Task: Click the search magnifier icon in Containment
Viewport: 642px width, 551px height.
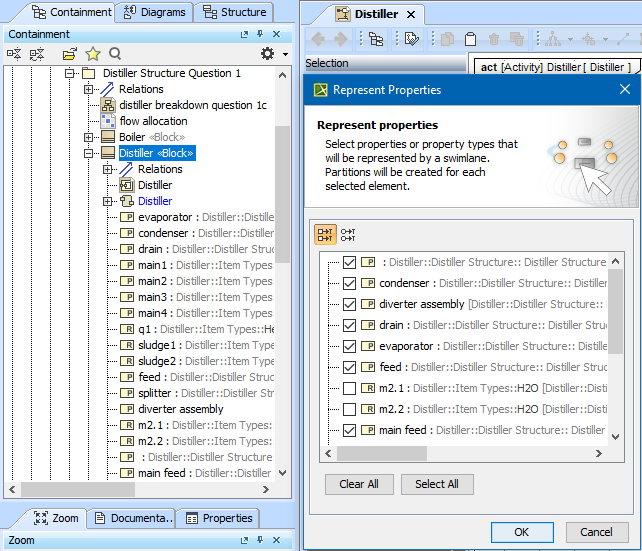Action: pos(115,53)
